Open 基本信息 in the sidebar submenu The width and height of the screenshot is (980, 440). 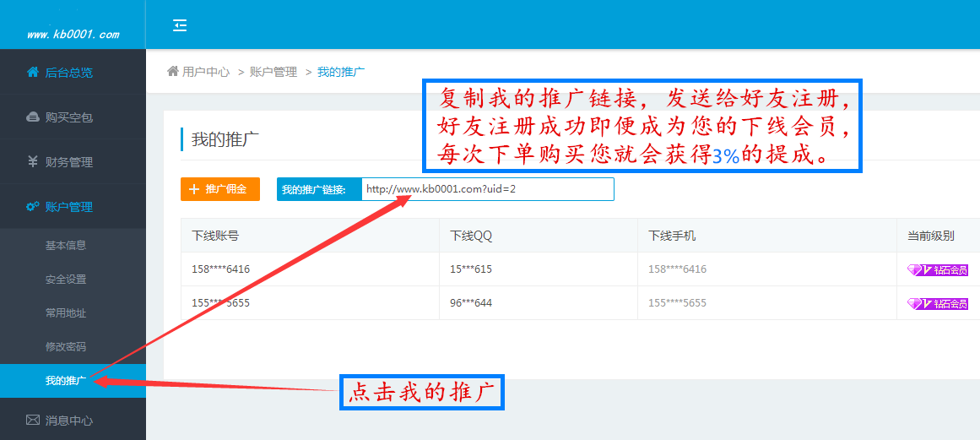tap(66, 246)
